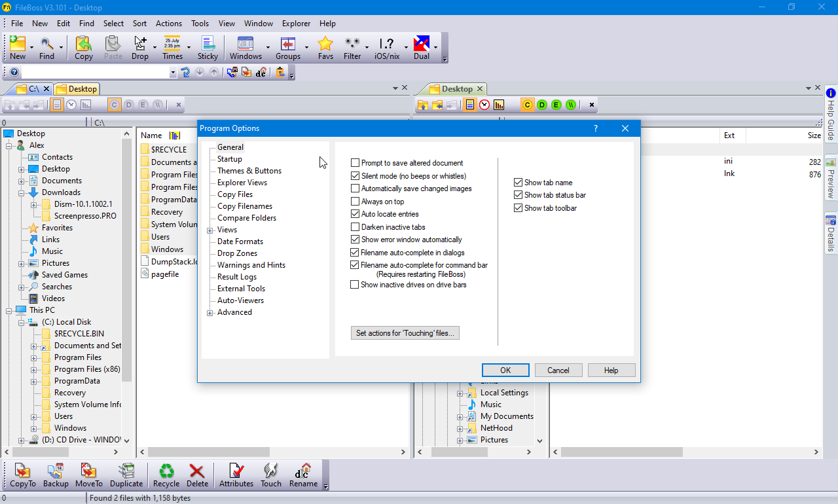Viewport: 838px width, 504px height.
Task: Select Themes & Buttons in options tree
Action: pos(249,171)
